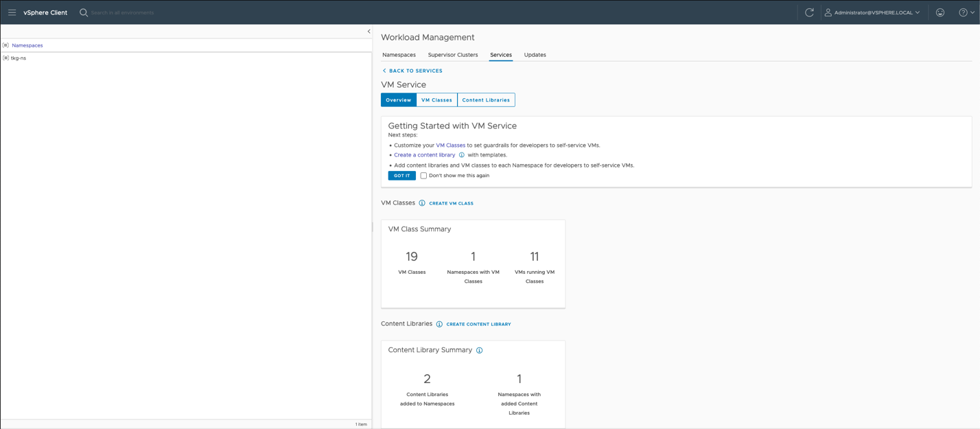Expand the help menu dropdown
This screenshot has width=980, height=429.
pyautogui.click(x=966, y=12)
